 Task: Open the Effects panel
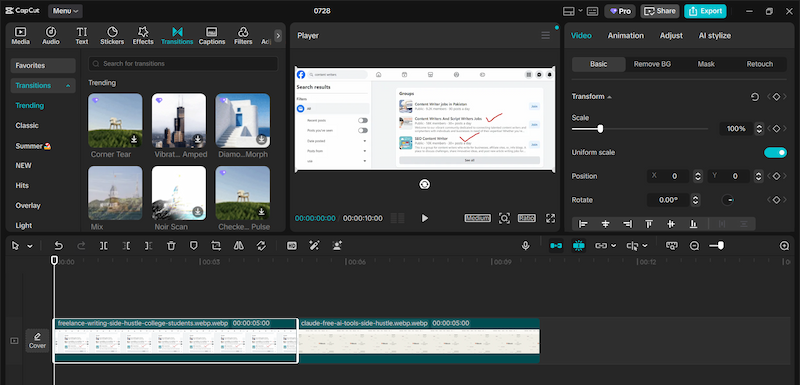[x=143, y=36]
